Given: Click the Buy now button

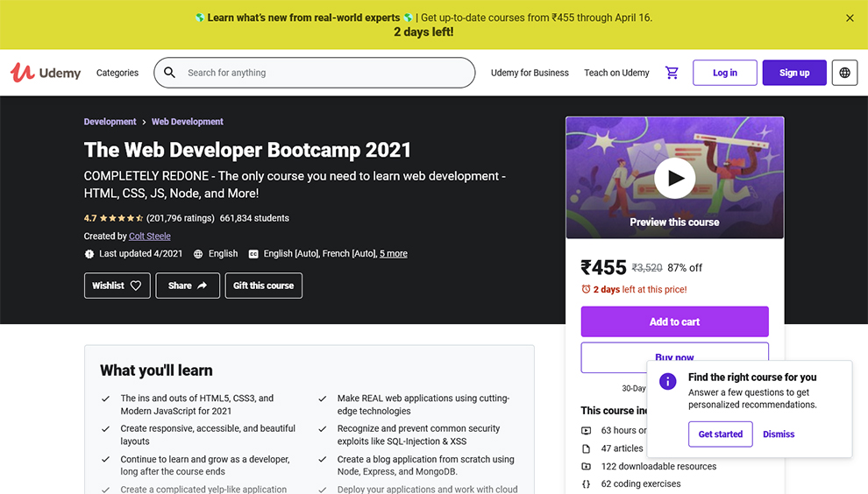Looking at the screenshot, I should (674, 357).
